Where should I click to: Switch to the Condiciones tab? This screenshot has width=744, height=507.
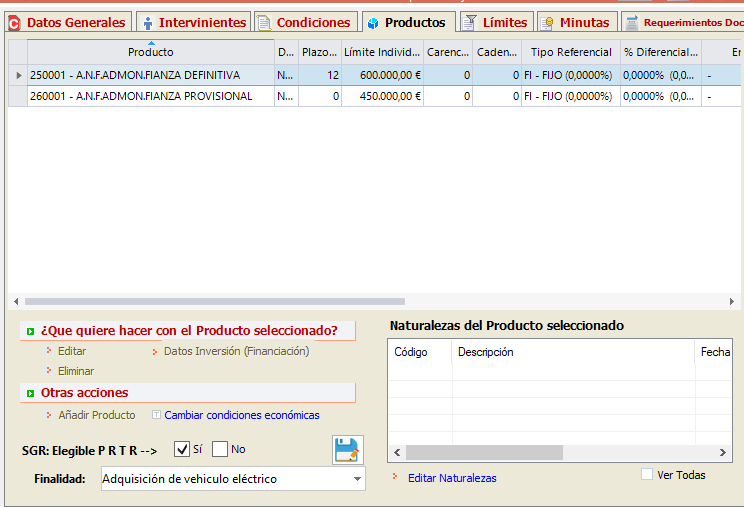click(x=306, y=23)
